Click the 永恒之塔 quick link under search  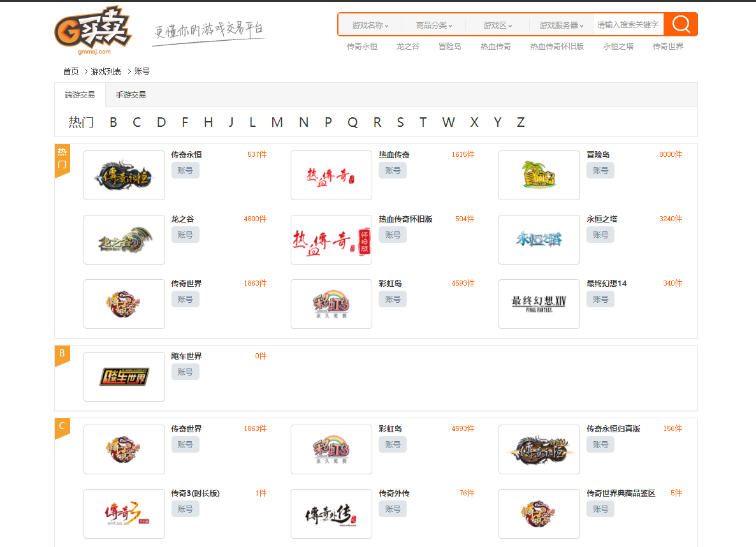[618, 47]
